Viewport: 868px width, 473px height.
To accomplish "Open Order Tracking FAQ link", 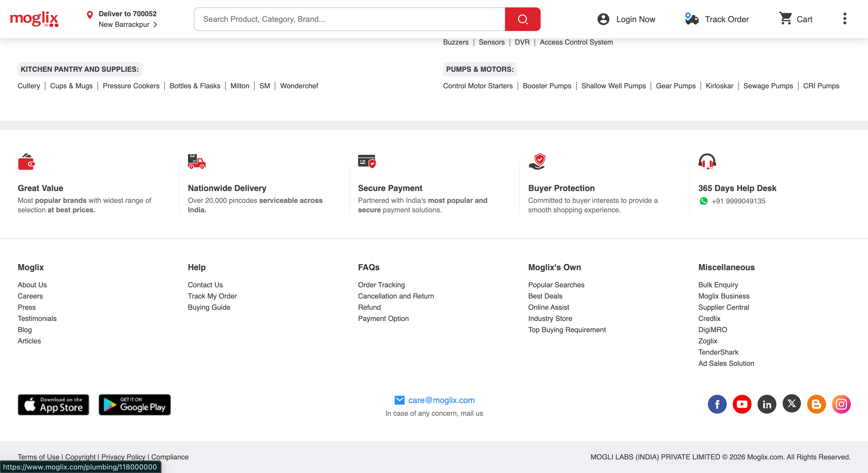I will point(381,285).
